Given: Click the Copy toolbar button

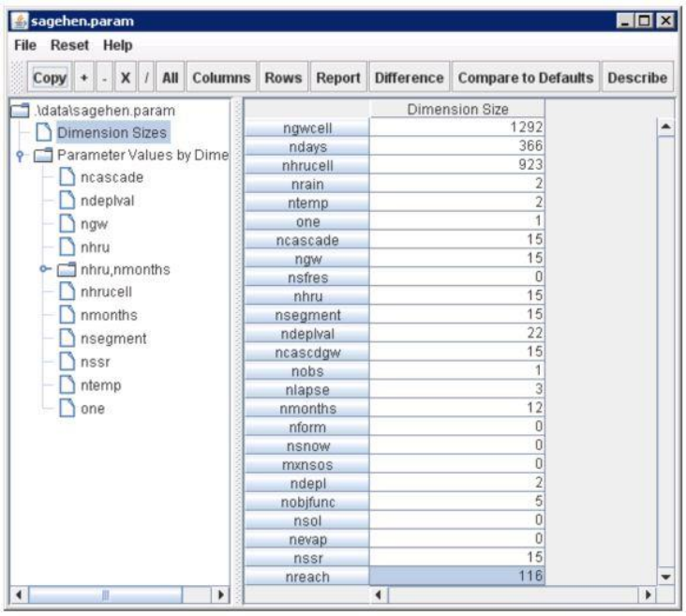Looking at the screenshot, I should [x=50, y=78].
